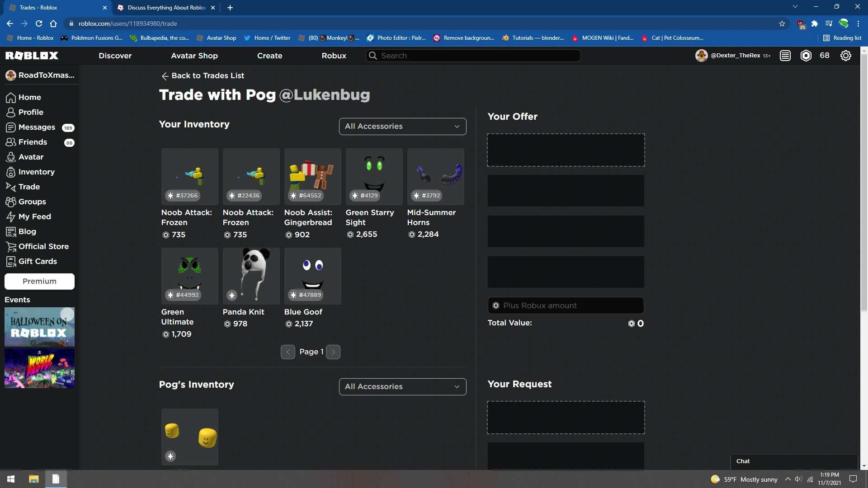
Task: Click the Trade icon in sidebar
Action: tap(11, 187)
